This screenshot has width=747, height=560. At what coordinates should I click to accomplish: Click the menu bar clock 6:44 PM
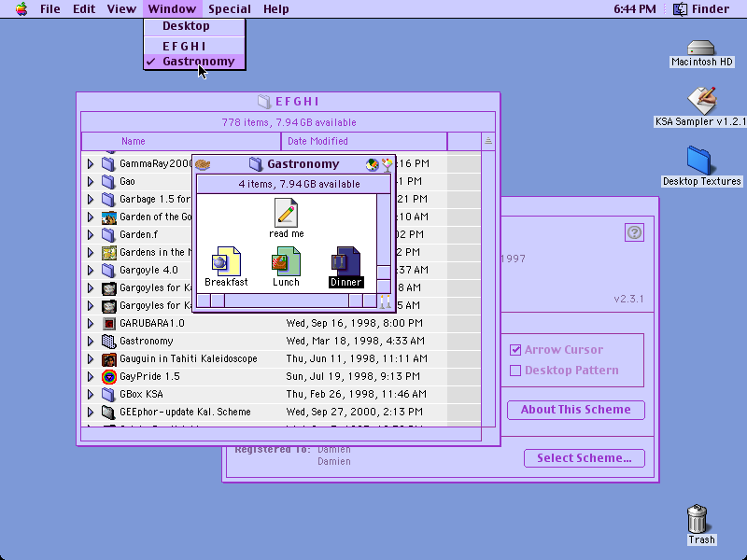pos(635,9)
